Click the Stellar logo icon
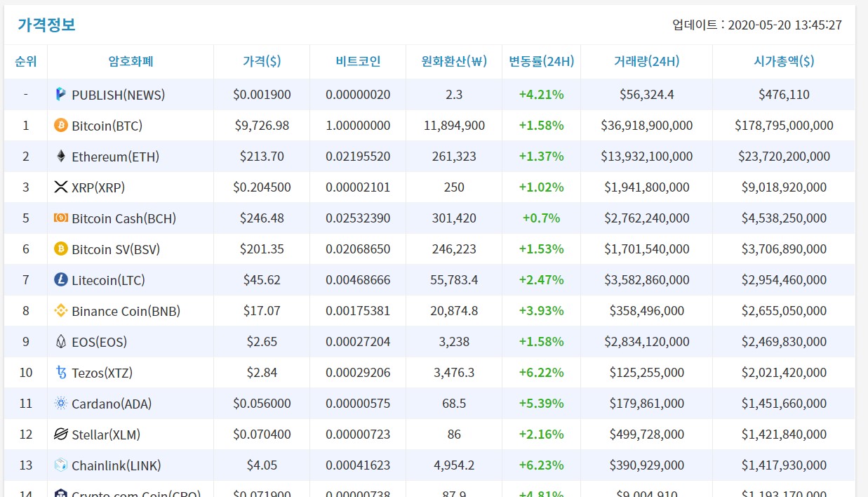 point(61,434)
